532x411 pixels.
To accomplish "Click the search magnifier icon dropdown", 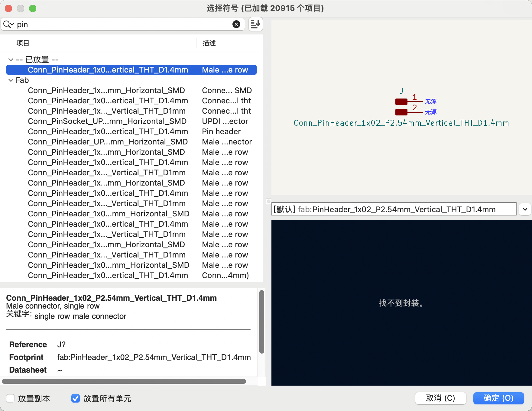I will click(x=8, y=24).
